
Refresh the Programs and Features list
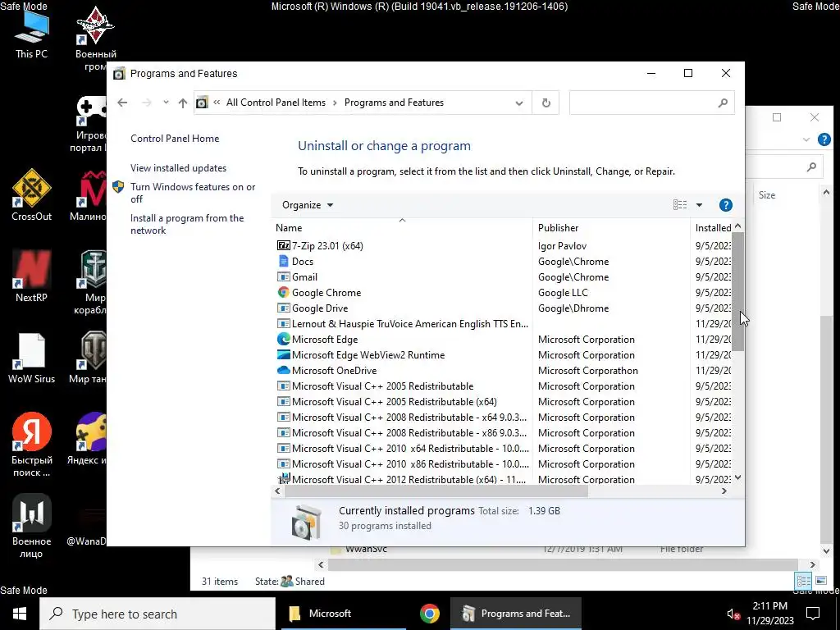[x=546, y=103]
